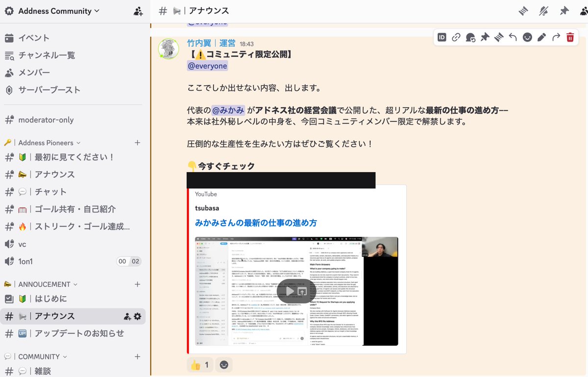Click the @みかみ mention
Image resolution: width=588 pixels, height=377 pixels.
(228, 110)
